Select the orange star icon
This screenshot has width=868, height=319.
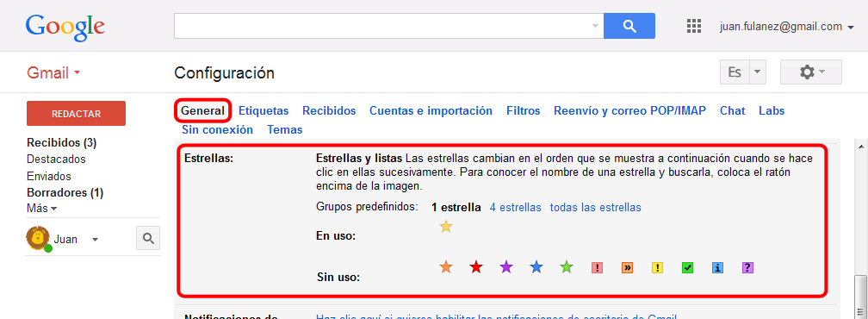(446, 267)
